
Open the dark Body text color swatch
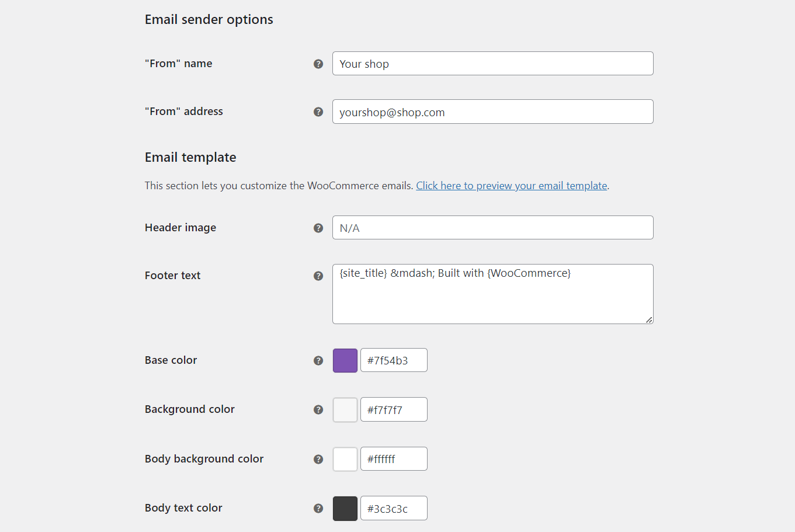point(345,508)
